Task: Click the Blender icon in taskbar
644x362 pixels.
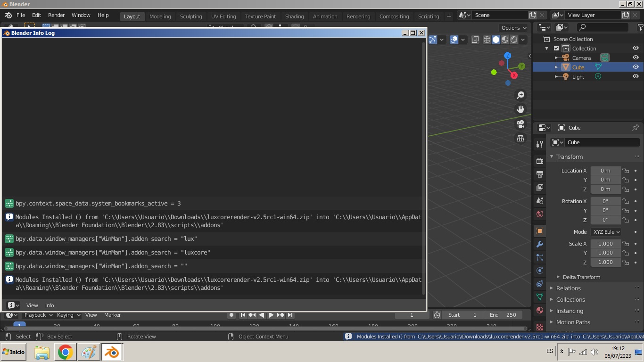Action: click(112, 352)
